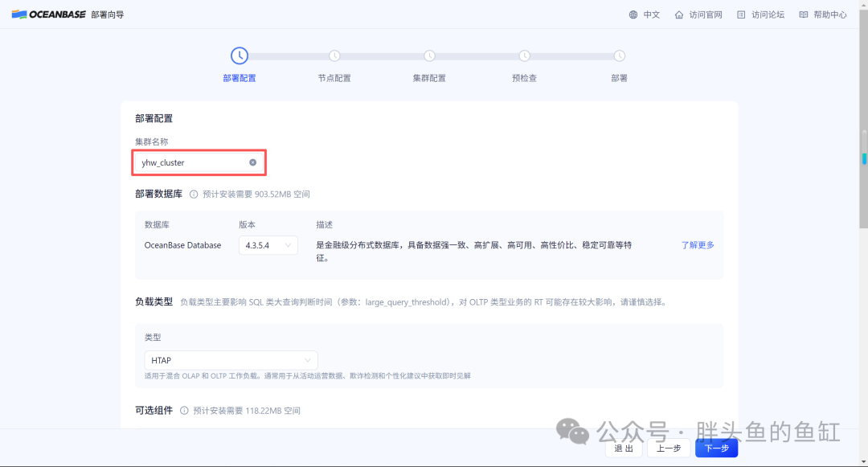Click the 预计安装需要 118.22MB 空间 text
This screenshot has height=467, width=868.
click(x=247, y=411)
